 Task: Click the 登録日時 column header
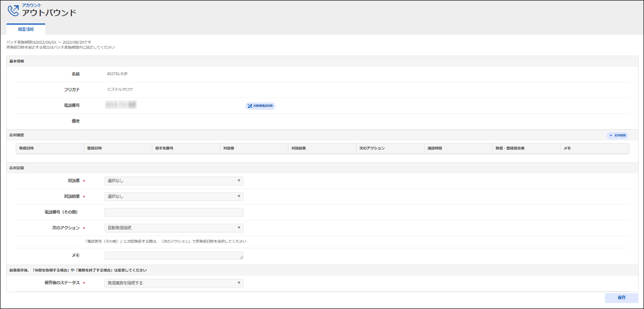coord(94,148)
